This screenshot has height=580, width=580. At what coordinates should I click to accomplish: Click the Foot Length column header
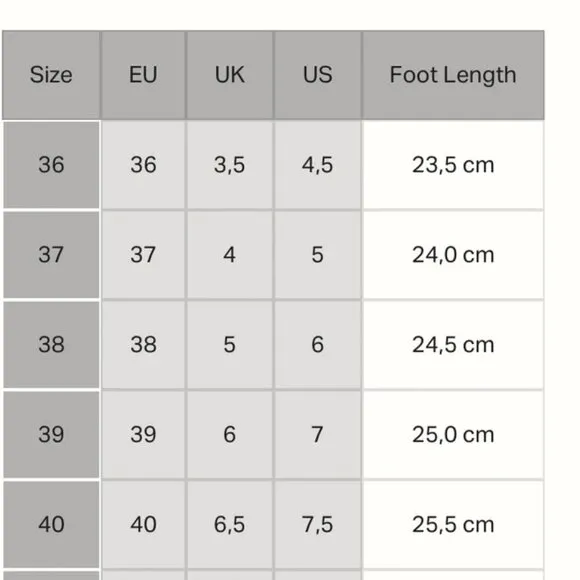click(453, 75)
